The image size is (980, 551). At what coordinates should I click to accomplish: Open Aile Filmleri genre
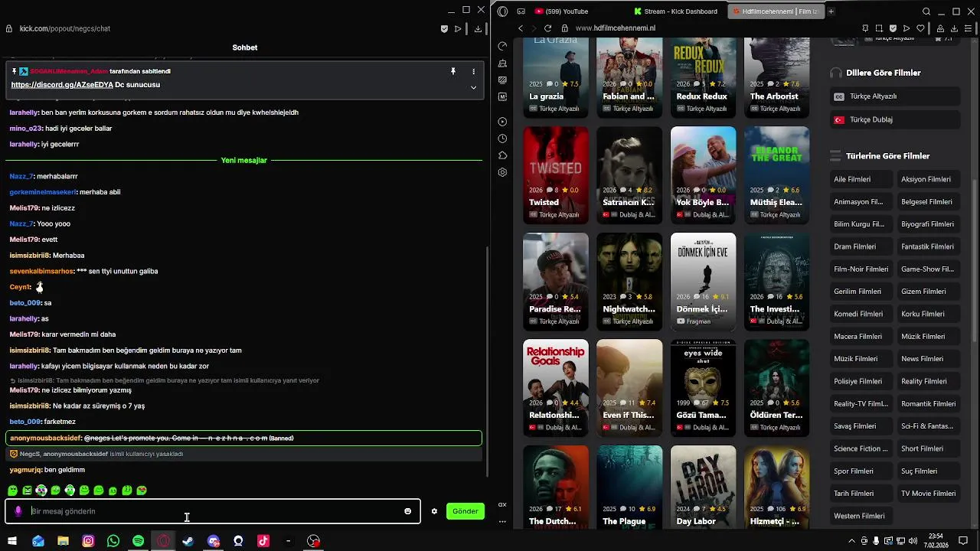861,179
